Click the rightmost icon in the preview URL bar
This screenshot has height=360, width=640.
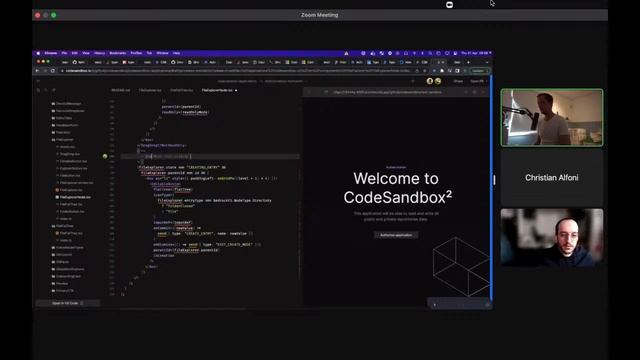[x=483, y=92]
